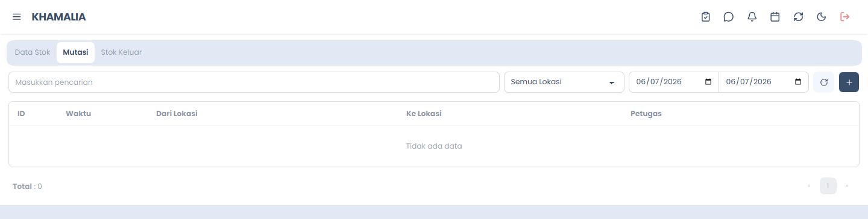This screenshot has width=868, height=219.
Task: Switch to the Stok Keluar tab
Action: pos(121,52)
